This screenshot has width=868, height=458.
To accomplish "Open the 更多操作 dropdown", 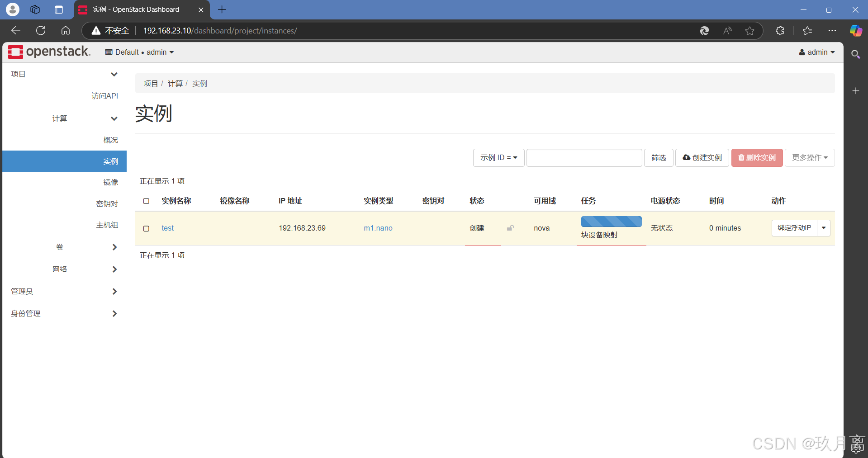I will [x=810, y=158].
